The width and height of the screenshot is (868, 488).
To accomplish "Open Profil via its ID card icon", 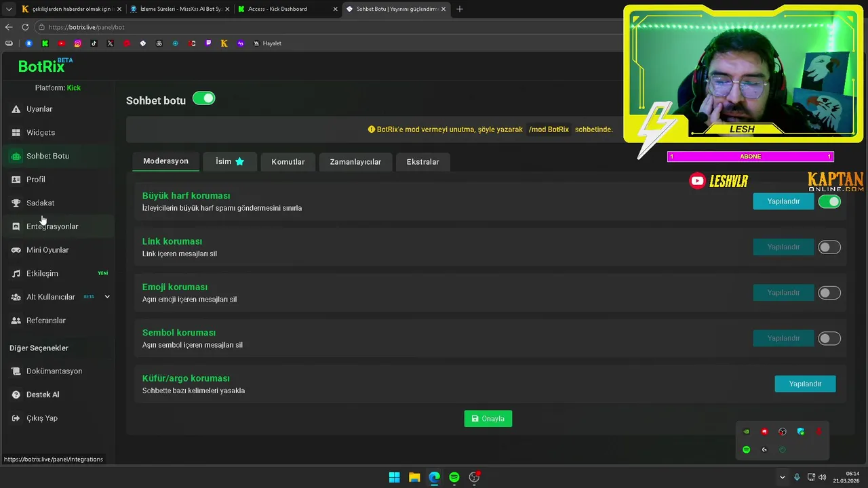I will [x=16, y=180].
